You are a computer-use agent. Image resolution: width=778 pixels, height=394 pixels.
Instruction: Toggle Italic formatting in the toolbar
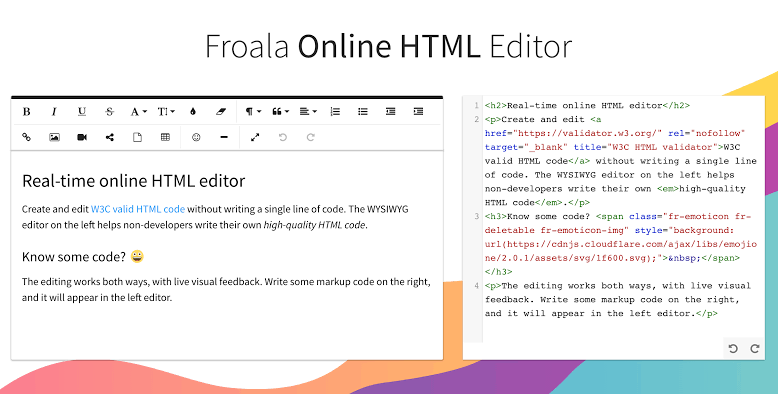(x=54, y=112)
